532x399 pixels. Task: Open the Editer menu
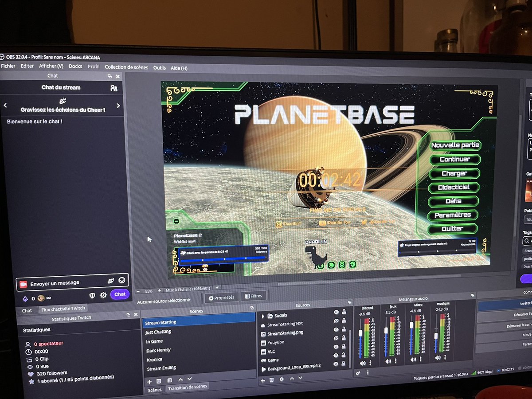click(27, 66)
